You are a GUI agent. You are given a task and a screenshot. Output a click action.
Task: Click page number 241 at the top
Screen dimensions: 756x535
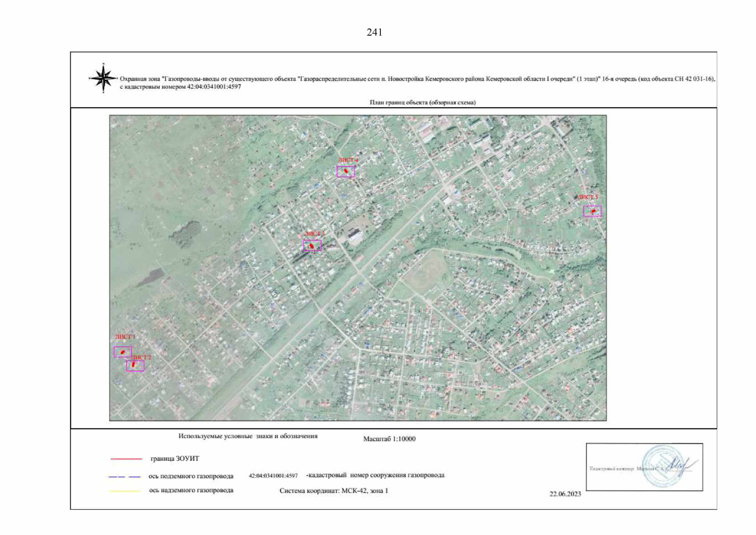[374, 32]
